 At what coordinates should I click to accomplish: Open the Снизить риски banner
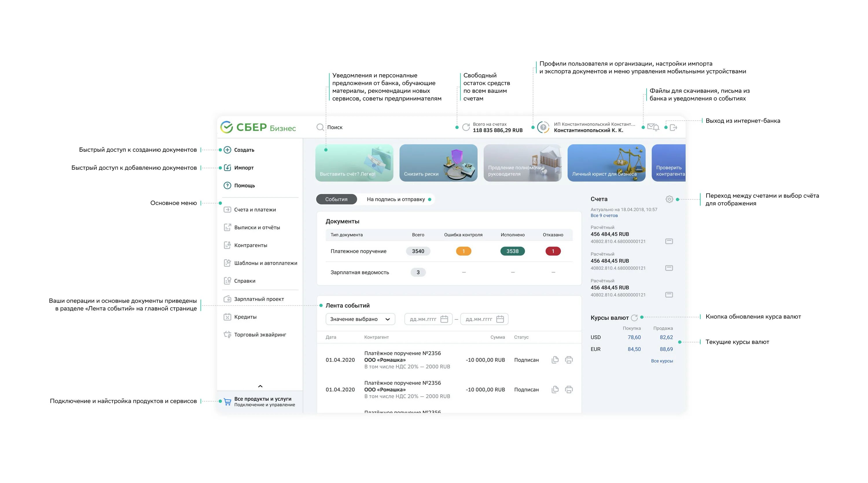(x=438, y=163)
